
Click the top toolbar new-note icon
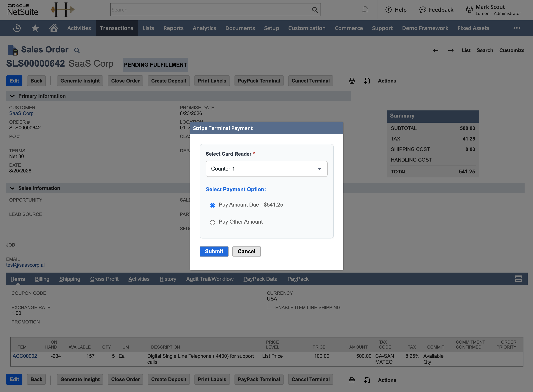click(367, 81)
